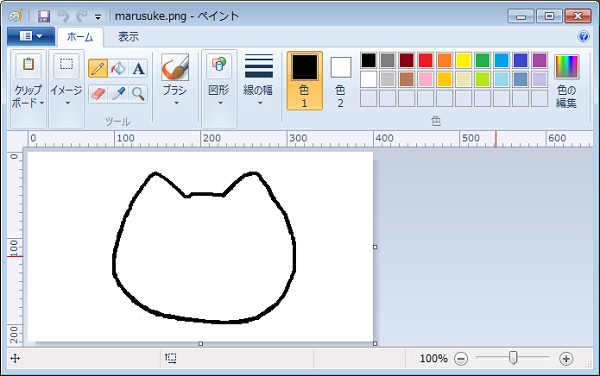
Task: Click the Undo arrow in title bar
Action: click(63, 16)
